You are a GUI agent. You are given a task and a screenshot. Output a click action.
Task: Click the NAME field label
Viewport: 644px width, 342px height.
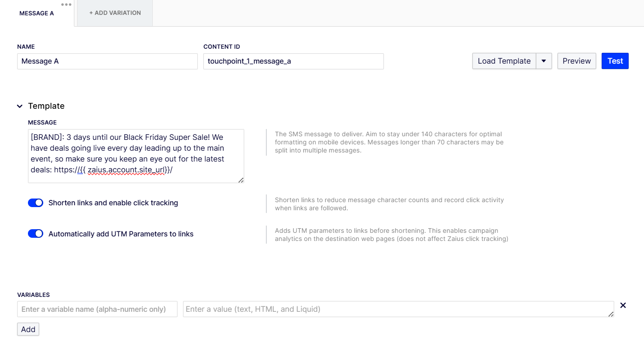click(x=26, y=46)
